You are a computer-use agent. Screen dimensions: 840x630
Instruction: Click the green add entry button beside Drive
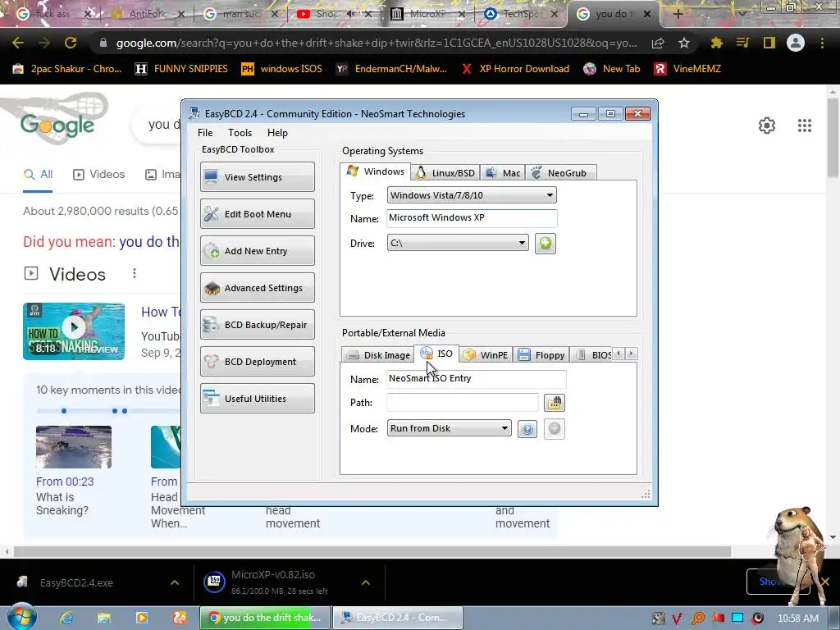tap(545, 243)
